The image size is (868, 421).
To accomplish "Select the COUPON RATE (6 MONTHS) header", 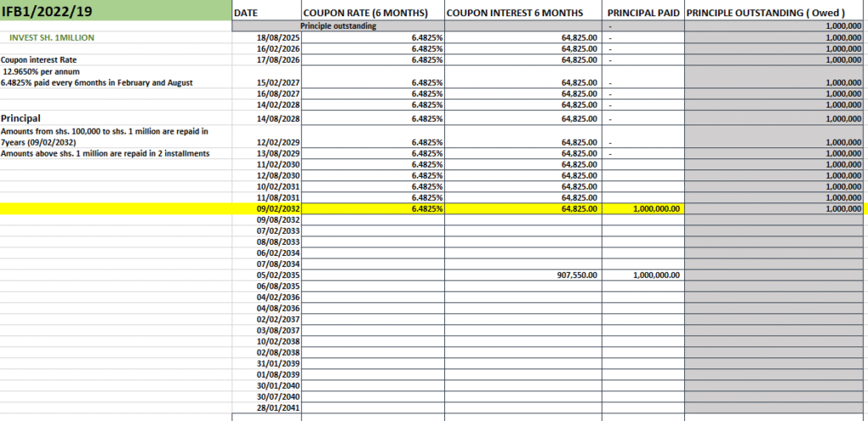I will click(x=365, y=14).
